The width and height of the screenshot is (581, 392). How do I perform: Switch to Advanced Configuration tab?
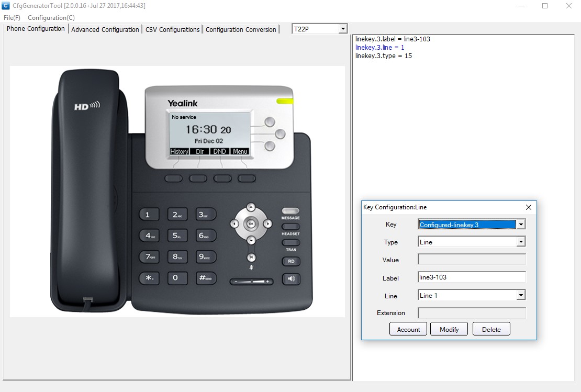(x=105, y=29)
